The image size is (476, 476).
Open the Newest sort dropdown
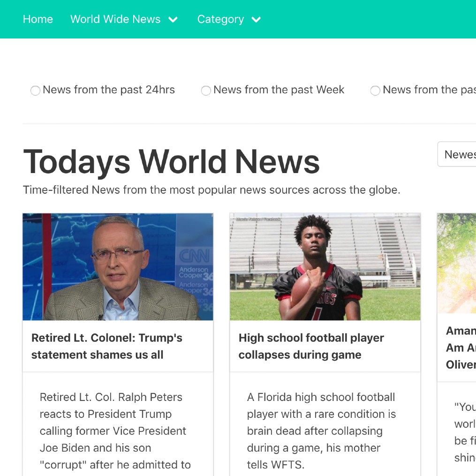457,154
